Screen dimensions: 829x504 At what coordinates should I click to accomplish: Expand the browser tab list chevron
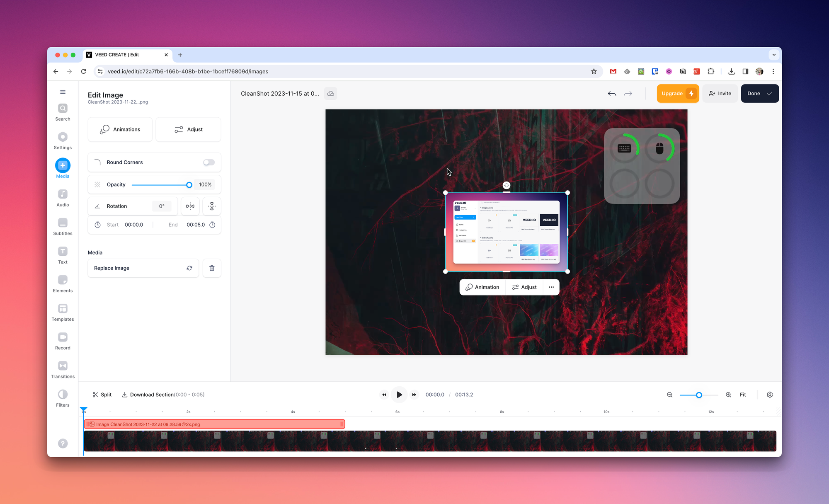(774, 55)
